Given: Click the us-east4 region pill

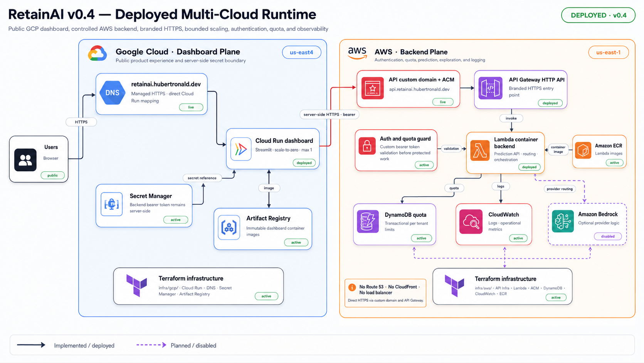Looking at the screenshot, I should (x=301, y=52).
